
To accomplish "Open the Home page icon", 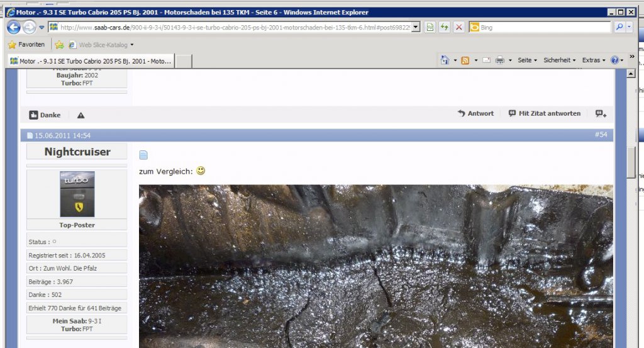I will [445, 60].
